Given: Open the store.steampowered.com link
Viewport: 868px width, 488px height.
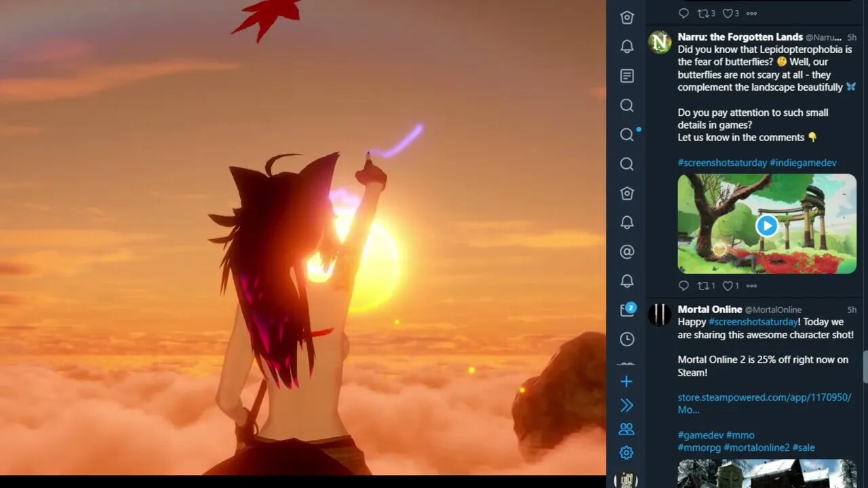Looking at the screenshot, I should click(764, 403).
